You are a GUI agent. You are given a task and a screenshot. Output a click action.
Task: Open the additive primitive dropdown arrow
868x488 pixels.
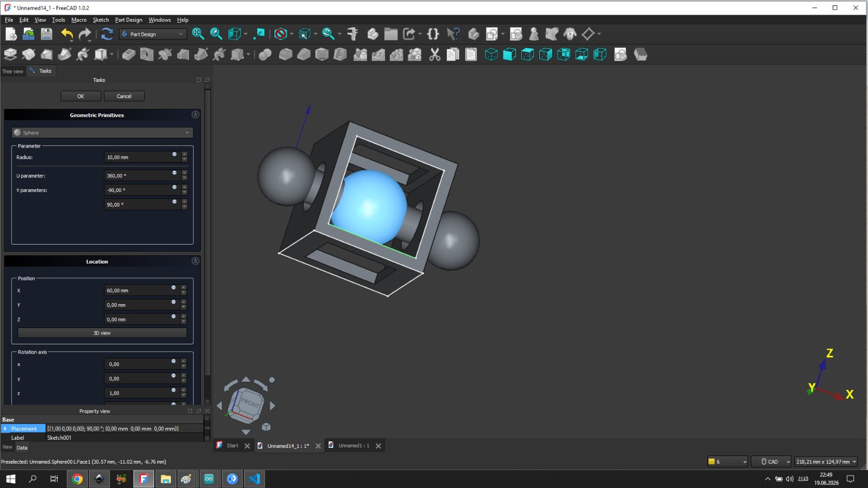112,54
